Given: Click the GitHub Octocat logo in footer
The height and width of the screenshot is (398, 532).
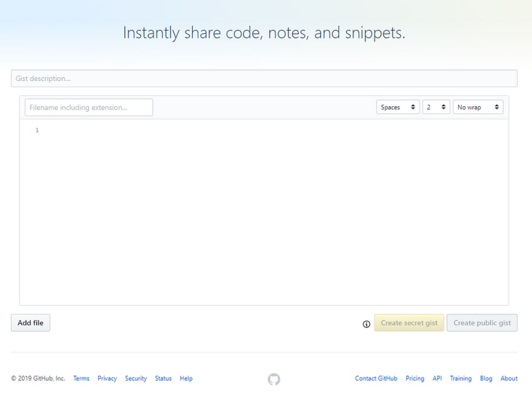Looking at the screenshot, I should coord(274,379).
